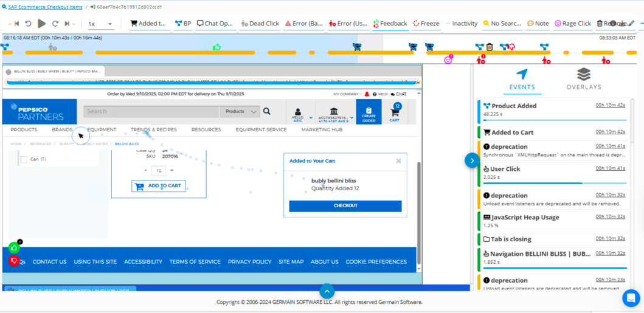Switch to the Overlays tab
Viewport: 644px width, 313px height.
point(584,80)
